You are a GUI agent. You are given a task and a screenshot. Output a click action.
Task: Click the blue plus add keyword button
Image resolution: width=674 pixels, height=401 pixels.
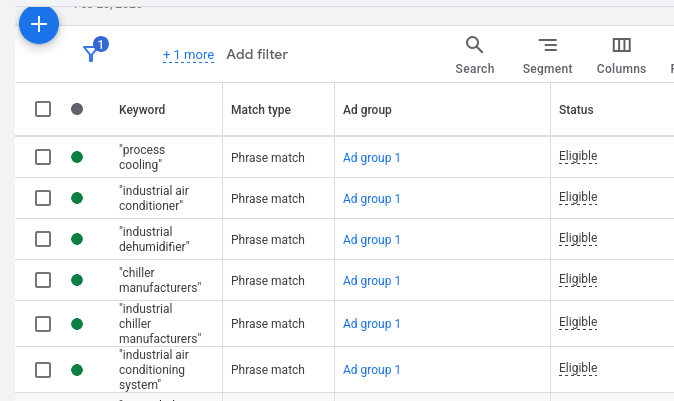point(39,24)
